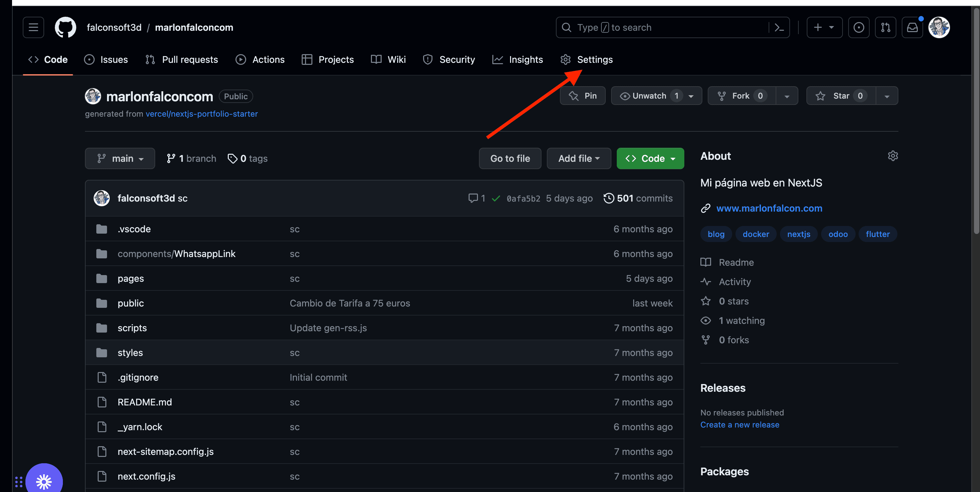
Task: Click commit hash 0afa5b2
Action: coord(523,198)
